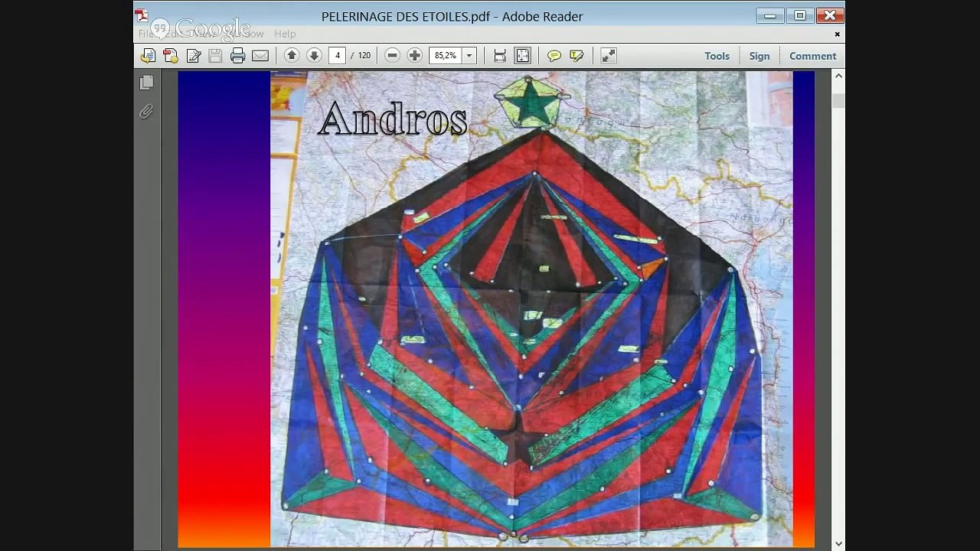Print the document using printer icon
980x551 pixels.
[x=238, y=56]
